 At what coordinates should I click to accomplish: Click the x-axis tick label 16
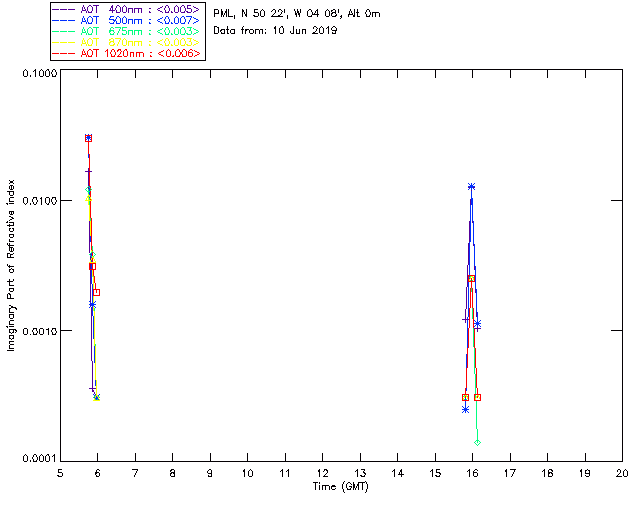point(473,473)
